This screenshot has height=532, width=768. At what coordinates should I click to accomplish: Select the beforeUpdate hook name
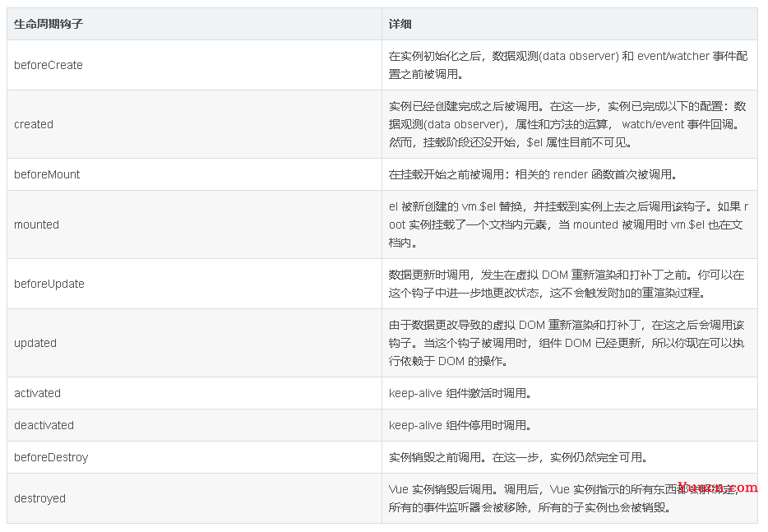click(49, 284)
